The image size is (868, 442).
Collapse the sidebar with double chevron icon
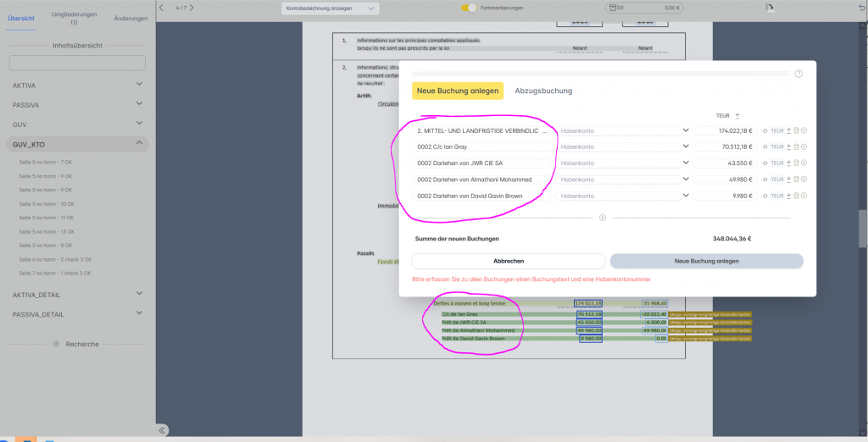pos(163,430)
